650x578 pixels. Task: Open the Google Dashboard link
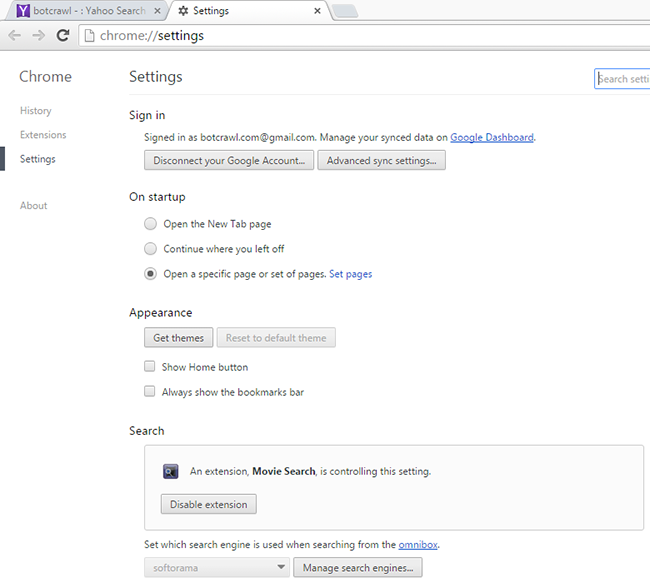pyautogui.click(x=492, y=137)
